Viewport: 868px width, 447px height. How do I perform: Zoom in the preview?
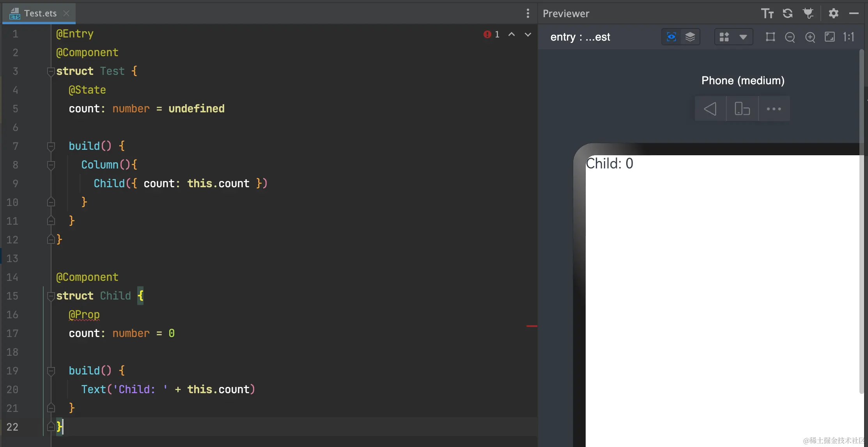point(810,37)
